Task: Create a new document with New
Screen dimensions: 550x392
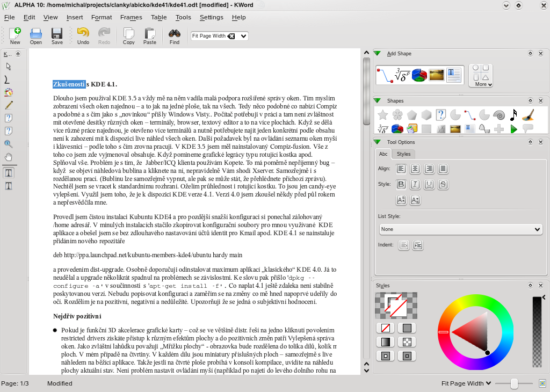Action: pyautogui.click(x=15, y=36)
